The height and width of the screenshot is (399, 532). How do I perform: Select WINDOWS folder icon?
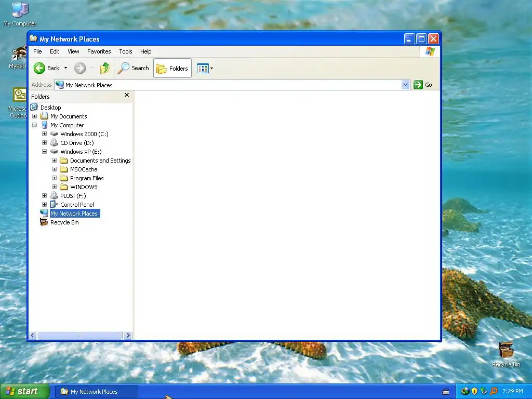pos(64,187)
